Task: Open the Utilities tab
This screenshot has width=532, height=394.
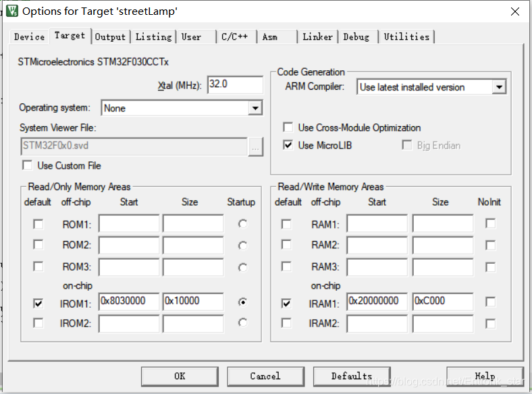Action: (x=406, y=36)
